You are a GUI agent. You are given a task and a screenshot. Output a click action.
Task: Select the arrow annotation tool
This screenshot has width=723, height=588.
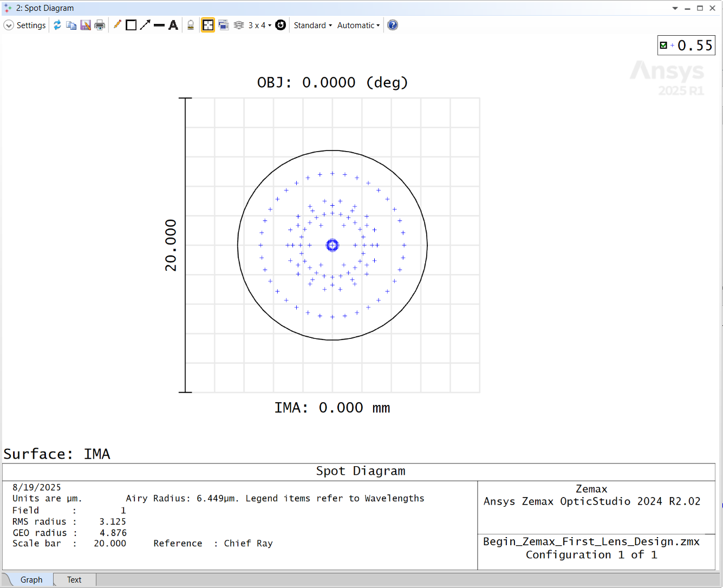click(x=145, y=25)
